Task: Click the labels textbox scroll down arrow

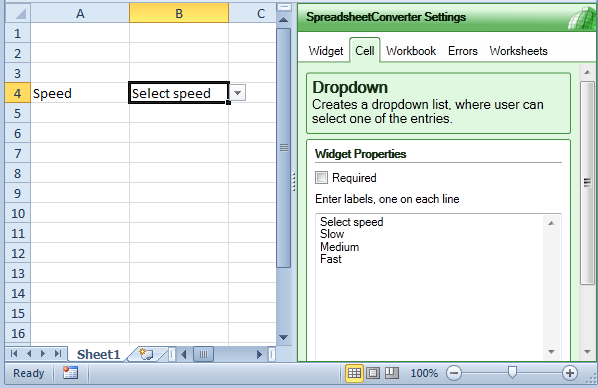Action: [551, 351]
